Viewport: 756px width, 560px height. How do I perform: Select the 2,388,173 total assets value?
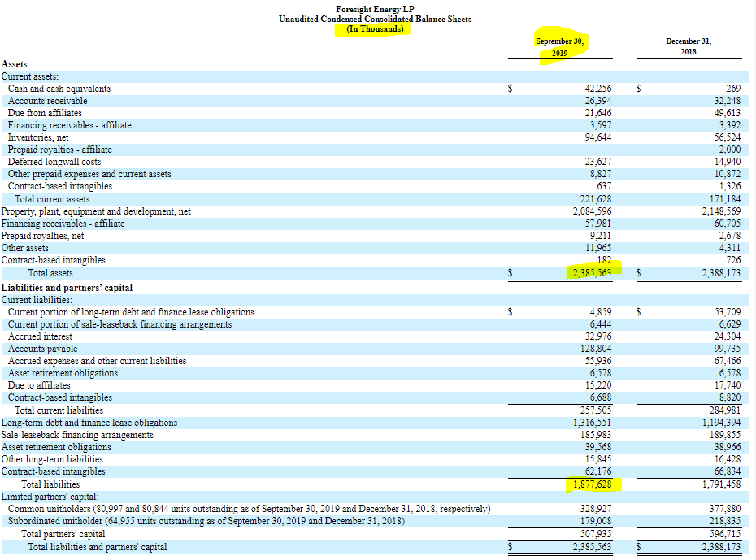click(721, 273)
